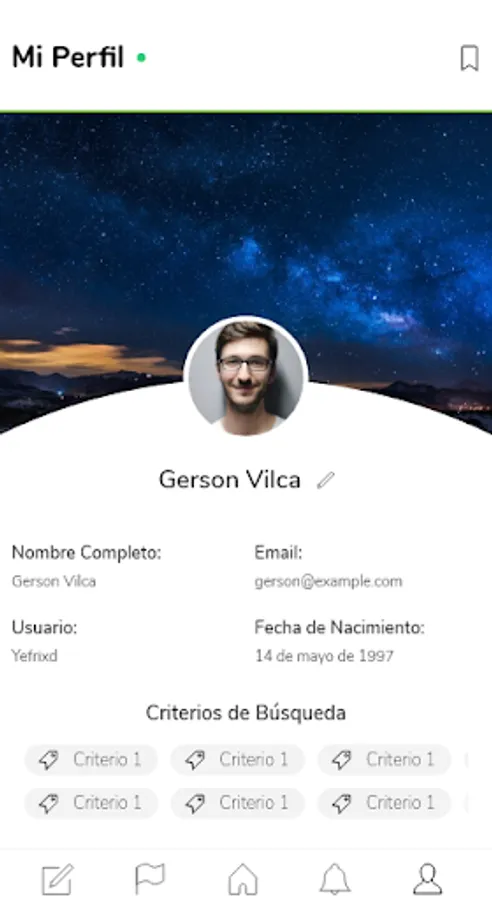Select first Criterio 1 tag in top row
492x900 pixels.
pyautogui.click(x=91, y=759)
